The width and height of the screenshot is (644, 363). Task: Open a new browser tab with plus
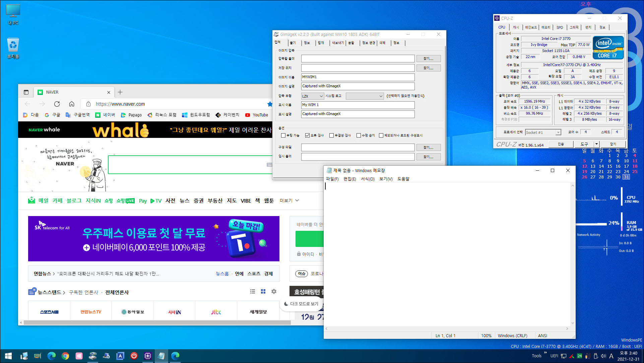click(120, 92)
